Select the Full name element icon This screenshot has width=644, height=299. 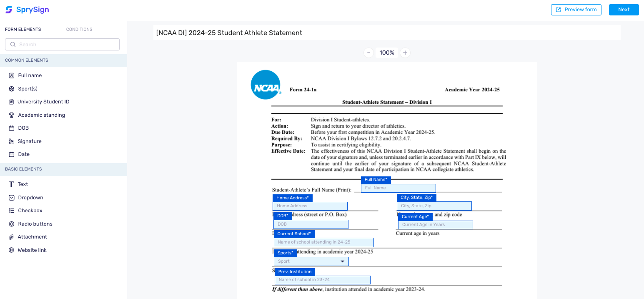tap(12, 75)
